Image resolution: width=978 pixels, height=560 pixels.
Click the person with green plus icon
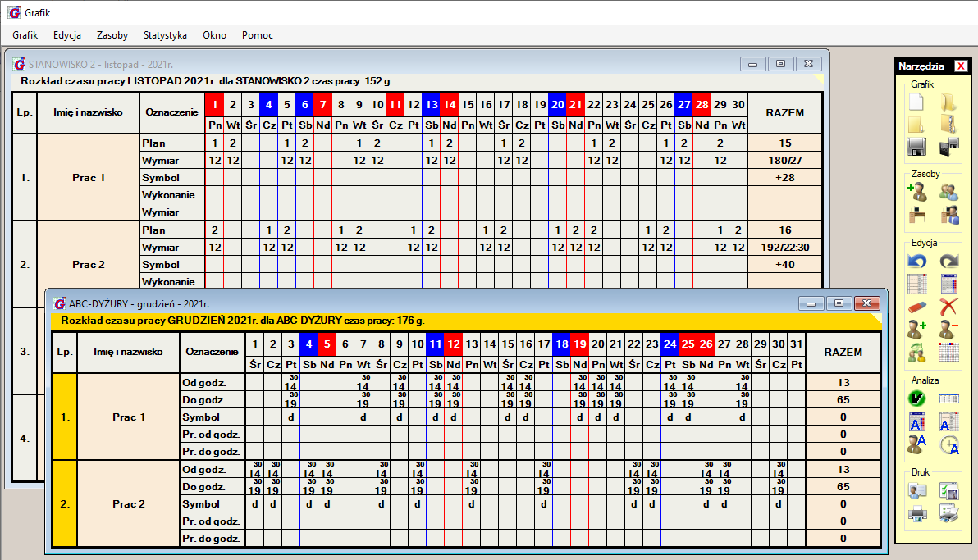click(x=916, y=330)
